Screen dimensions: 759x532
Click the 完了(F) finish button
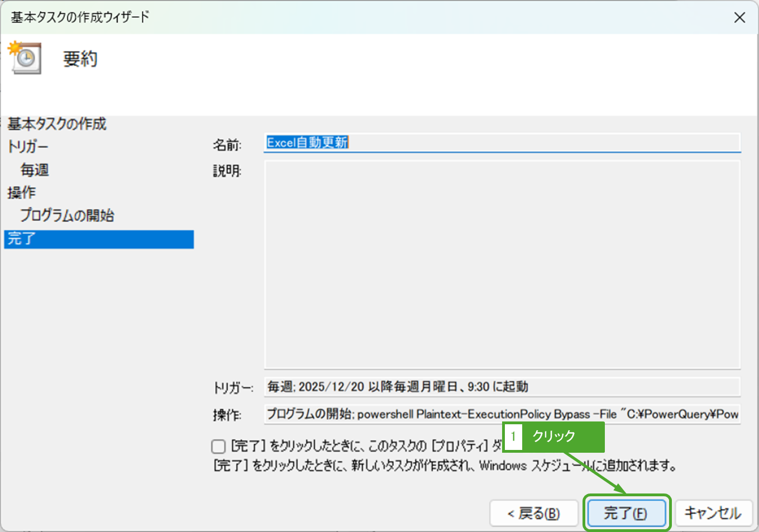click(626, 512)
